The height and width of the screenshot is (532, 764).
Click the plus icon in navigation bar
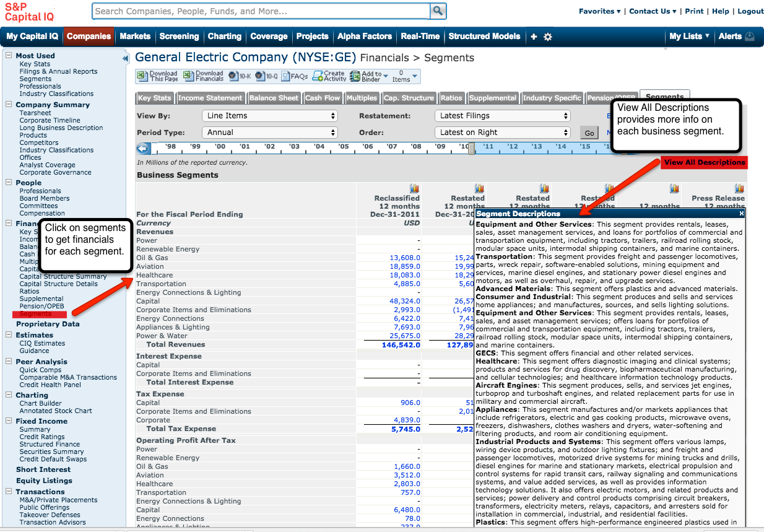(x=534, y=37)
